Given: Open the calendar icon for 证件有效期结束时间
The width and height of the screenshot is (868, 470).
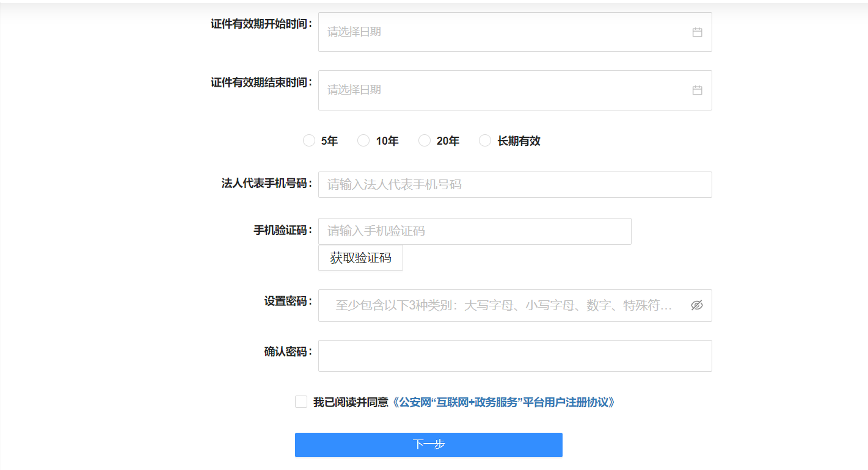Looking at the screenshot, I should 696,90.
